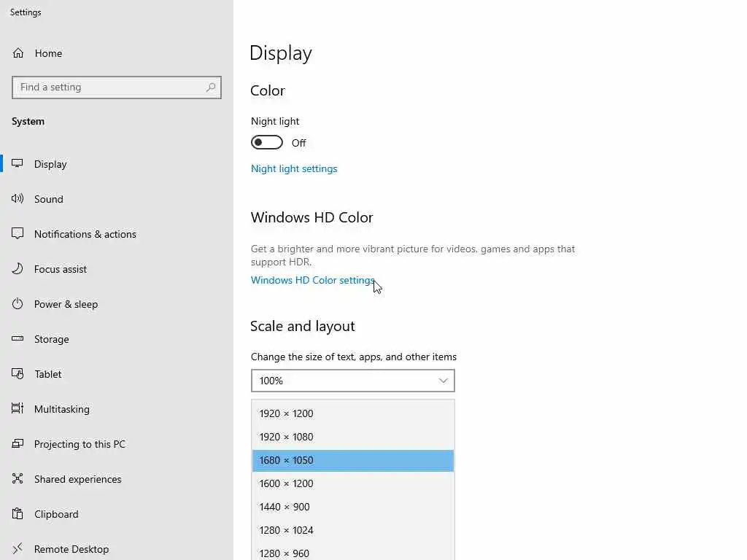The width and height of the screenshot is (747, 560).
Task: Click the Multitasking icon
Action: (x=18, y=408)
